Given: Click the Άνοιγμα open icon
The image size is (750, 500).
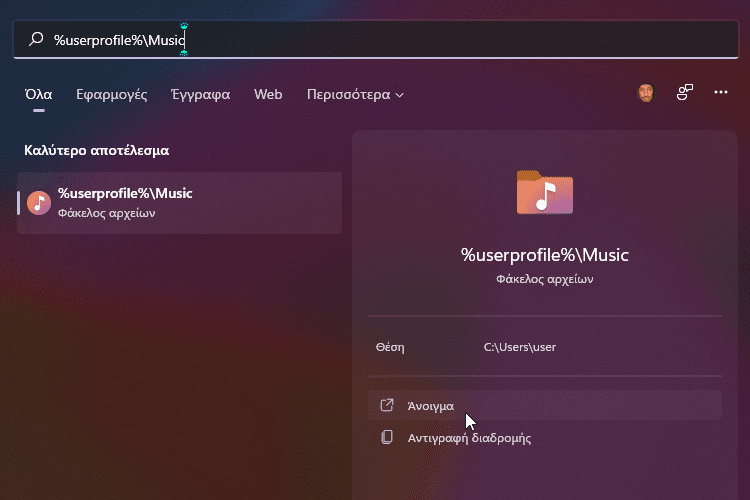Looking at the screenshot, I should tap(386, 405).
